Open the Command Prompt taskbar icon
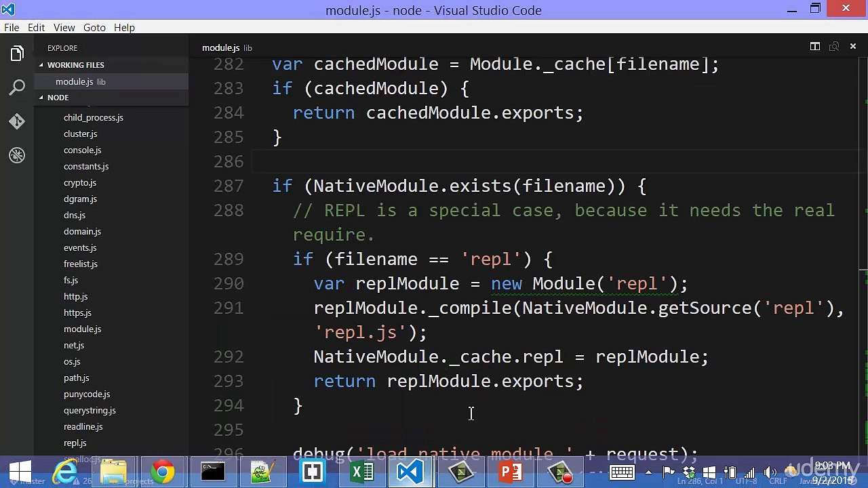Image resolution: width=868 pixels, height=488 pixels. click(212, 472)
